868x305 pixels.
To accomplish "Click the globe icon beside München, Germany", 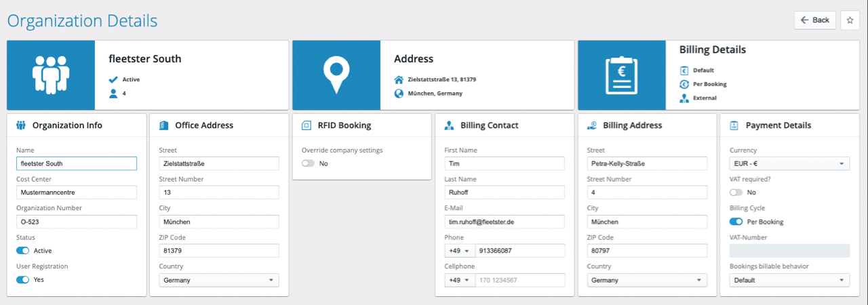I will tap(399, 94).
